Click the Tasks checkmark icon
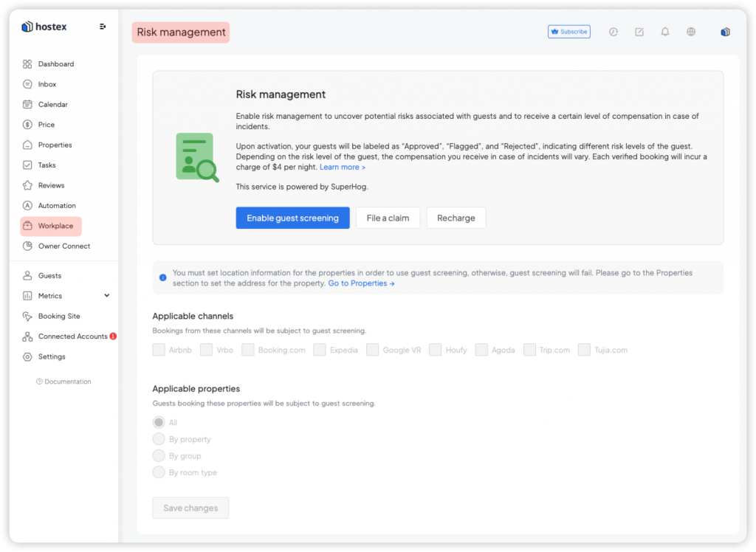 (27, 165)
